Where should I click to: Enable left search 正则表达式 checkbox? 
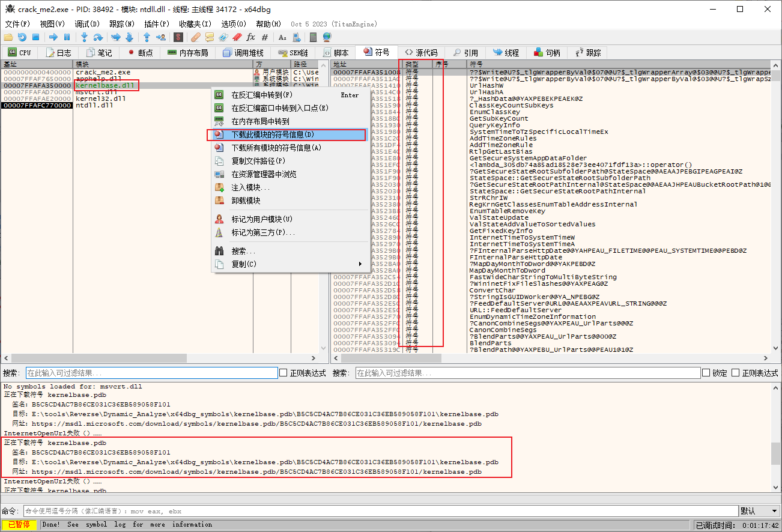point(284,373)
